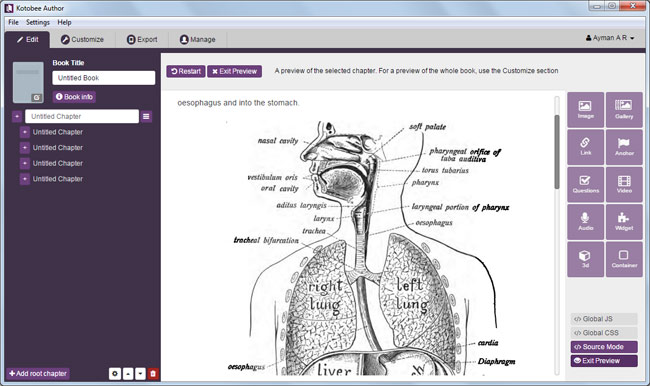Insert a 3d object
Viewport: 650px width, 386px height.
pos(585,259)
